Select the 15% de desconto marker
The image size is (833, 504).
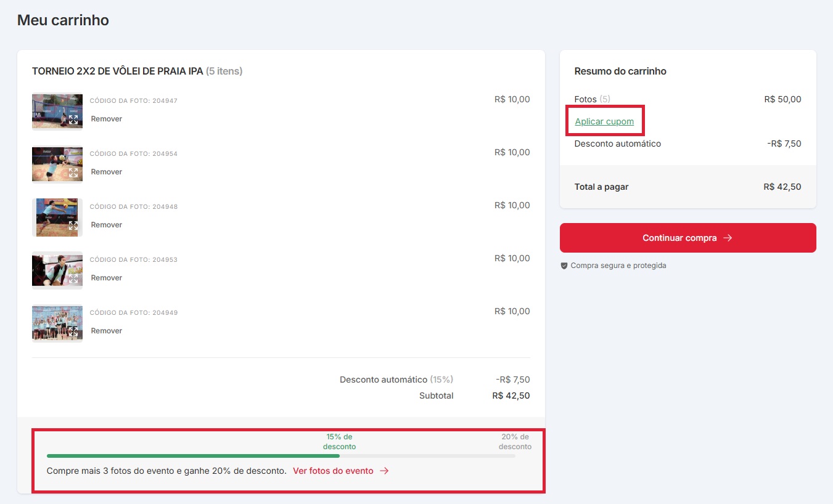[x=340, y=442]
